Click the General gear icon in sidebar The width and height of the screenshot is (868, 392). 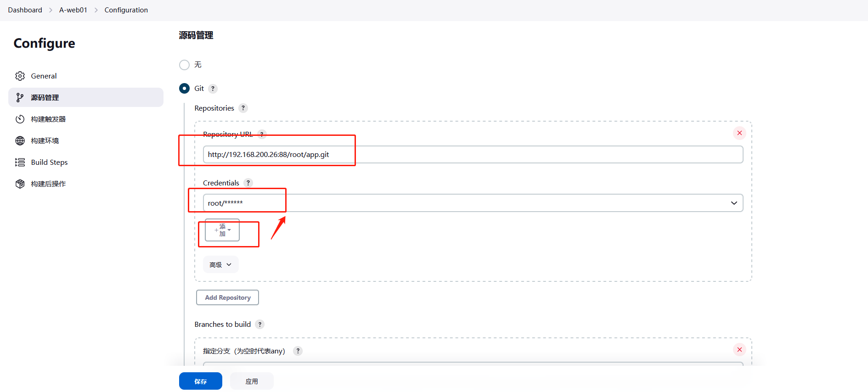[x=20, y=76]
